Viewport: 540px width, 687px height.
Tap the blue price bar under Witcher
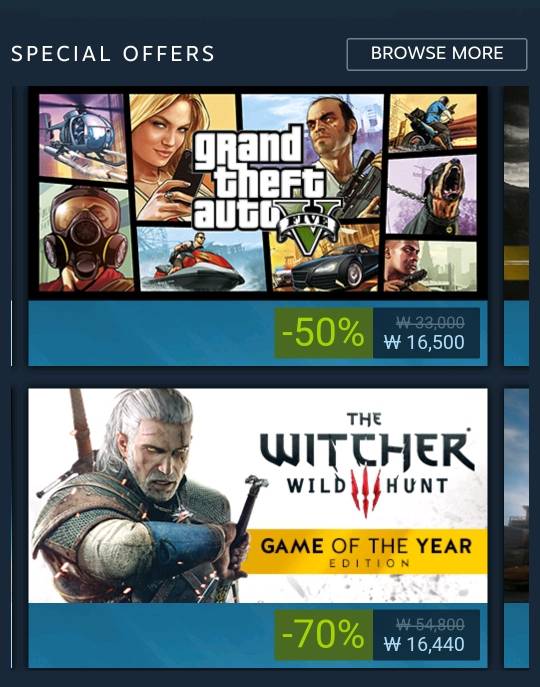click(x=258, y=635)
